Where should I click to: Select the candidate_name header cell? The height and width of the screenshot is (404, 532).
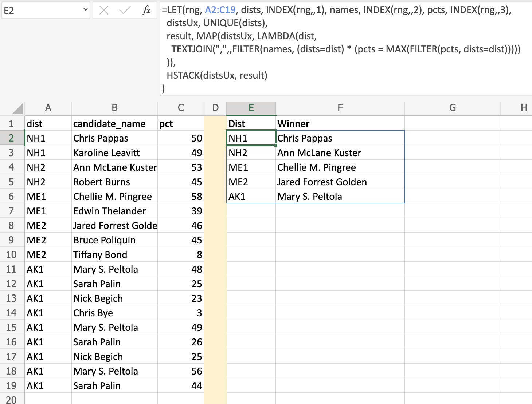[114, 124]
